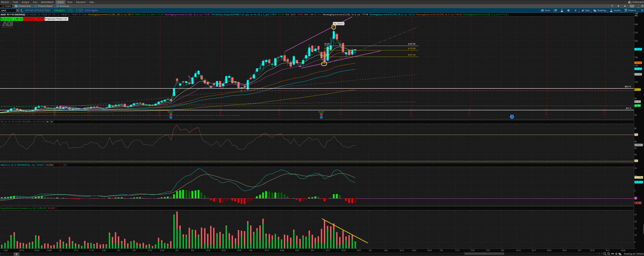Viewport: 644px width, 256px height.
Task: Click the yellow circle at the candle high
Action: 333,27
